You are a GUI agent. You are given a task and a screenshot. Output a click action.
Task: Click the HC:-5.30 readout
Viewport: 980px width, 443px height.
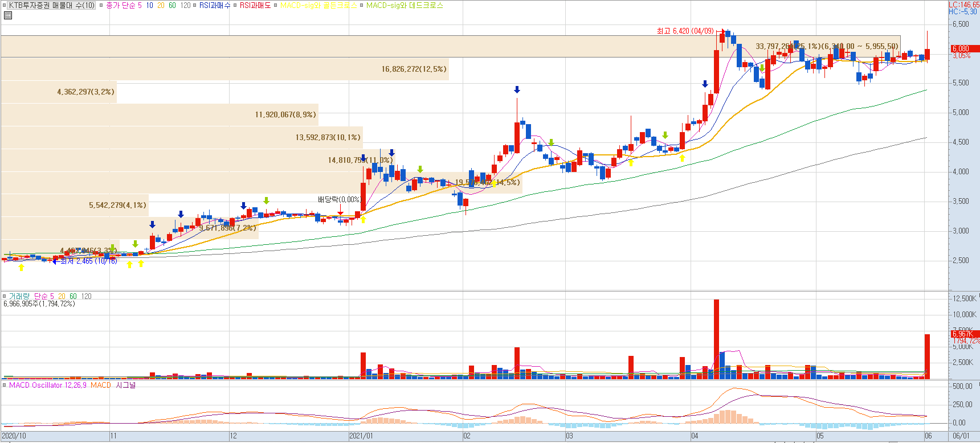(963, 11)
